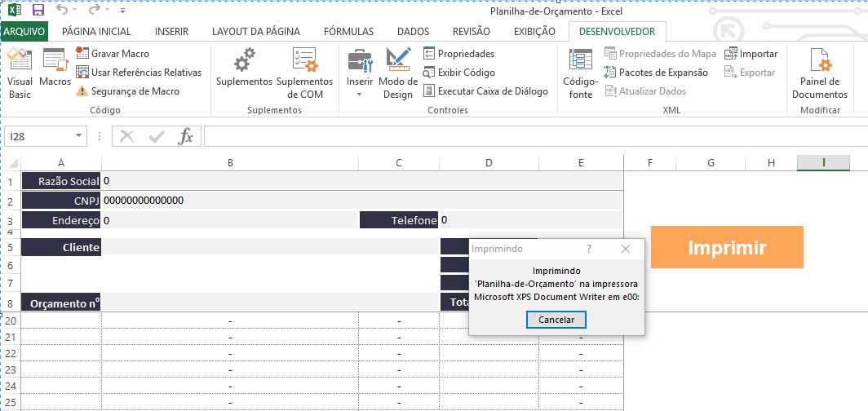Open the ARQUIVO menu
The height and width of the screenshot is (411, 868).
[x=24, y=32]
